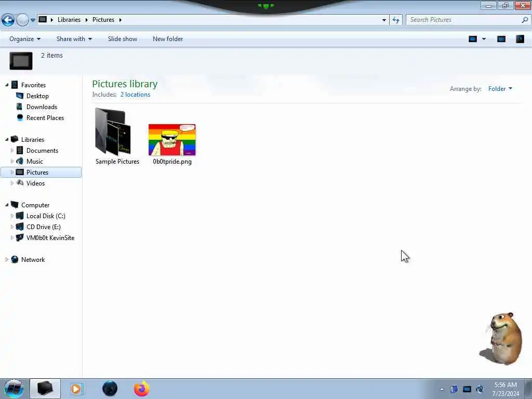Open the Help icon in toolbar
Screen dimensions: 532x399
point(520,39)
